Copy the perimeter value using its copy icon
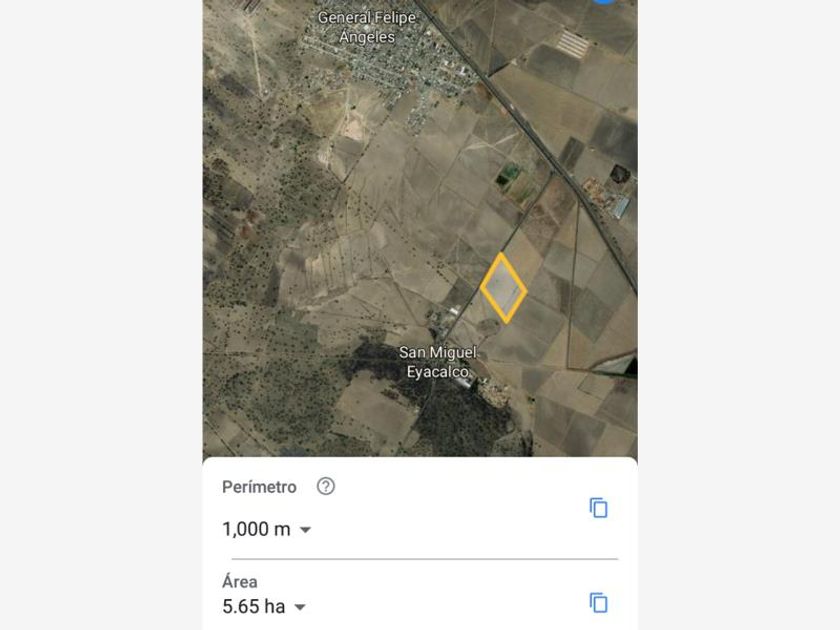The height and width of the screenshot is (630, 840). pos(598,508)
